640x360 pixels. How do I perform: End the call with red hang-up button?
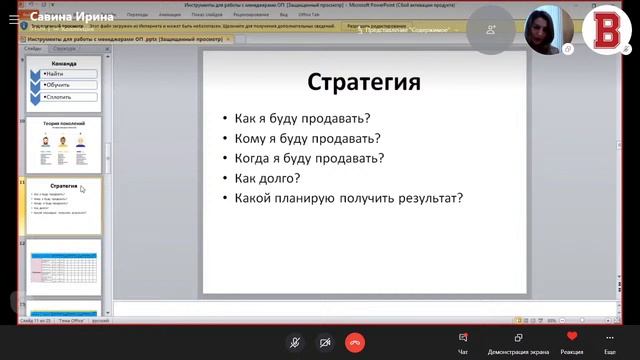pyautogui.click(x=355, y=342)
